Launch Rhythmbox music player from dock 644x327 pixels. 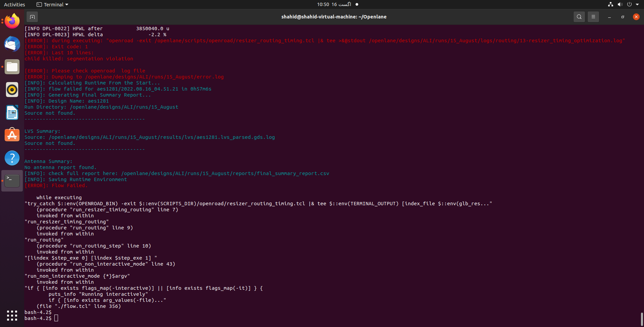12,90
